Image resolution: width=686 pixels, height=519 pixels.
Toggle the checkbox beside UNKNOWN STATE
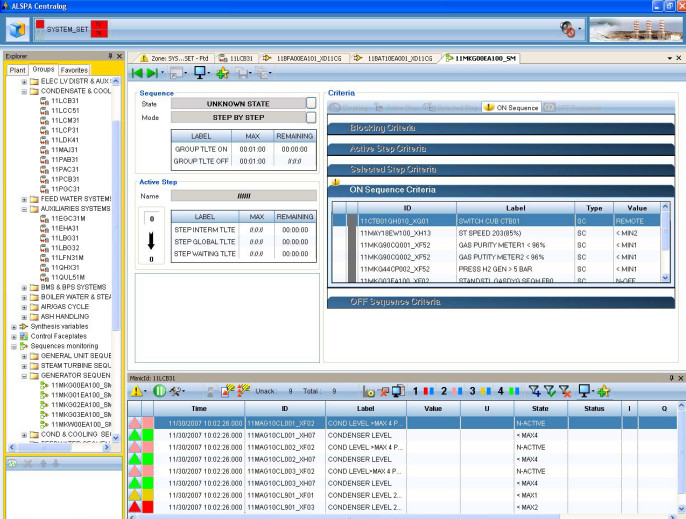(x=311, y=103)
